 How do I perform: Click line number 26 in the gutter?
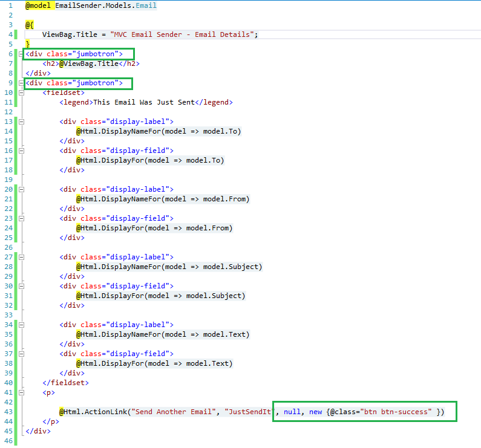coord(8,247)
